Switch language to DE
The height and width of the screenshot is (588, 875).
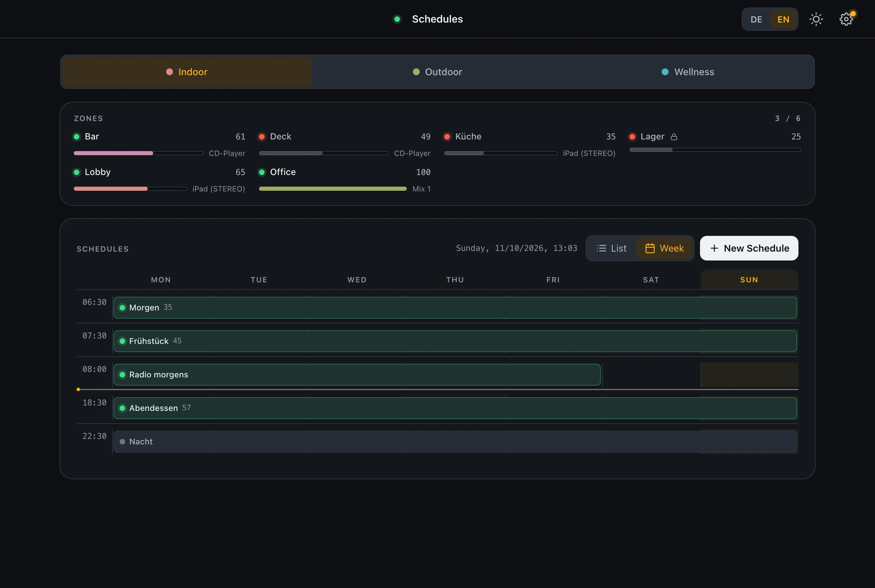pos(756,19)
